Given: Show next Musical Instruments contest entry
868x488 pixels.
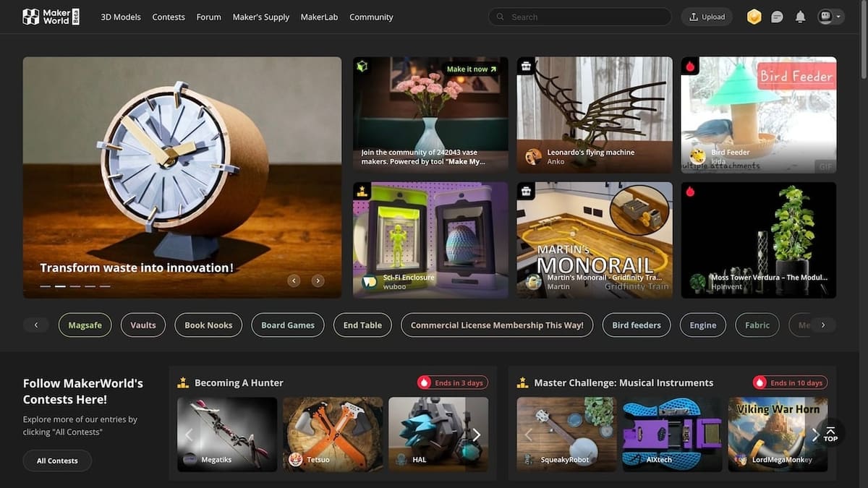Looking at the screenshot, I should point(815,435).
